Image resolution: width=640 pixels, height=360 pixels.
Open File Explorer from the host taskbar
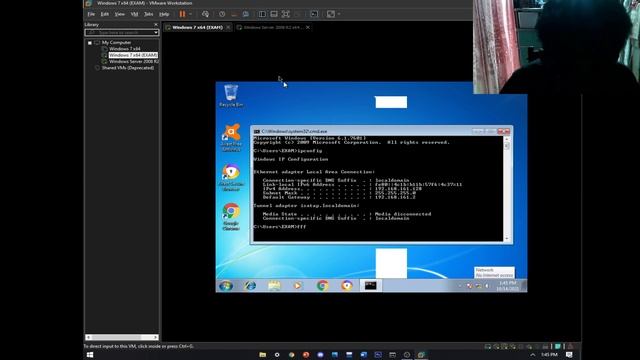[262, 355]
